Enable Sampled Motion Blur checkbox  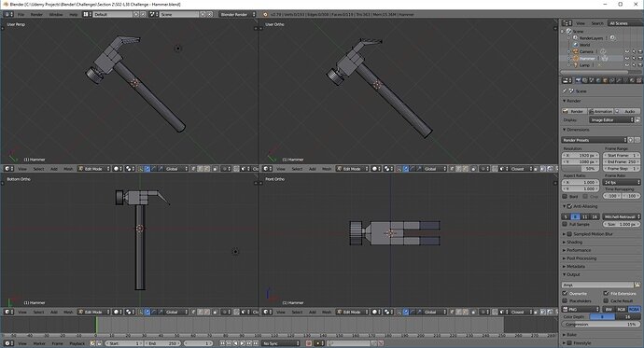(569, 234)
